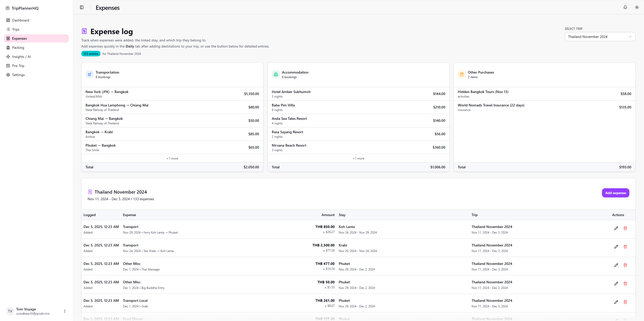644x321 pixels.
Task: Edit the Thai Massage expense
Action: (616, 265)
